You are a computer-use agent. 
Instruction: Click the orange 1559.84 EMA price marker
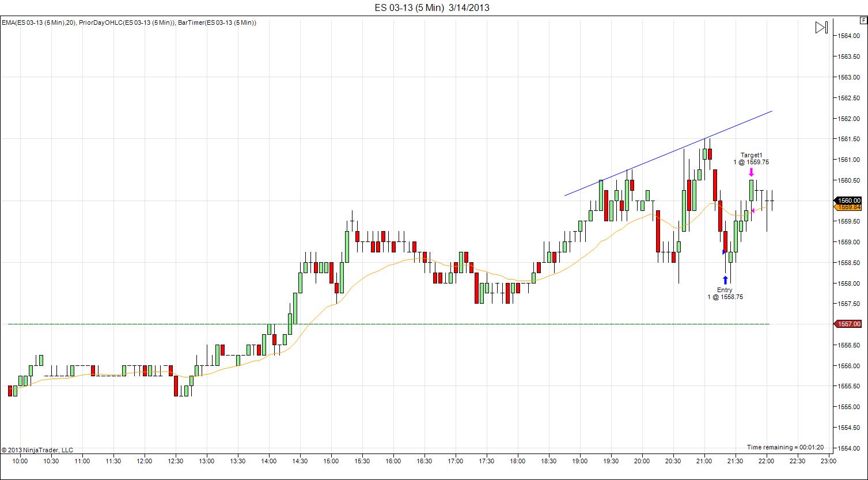point(848,207)
